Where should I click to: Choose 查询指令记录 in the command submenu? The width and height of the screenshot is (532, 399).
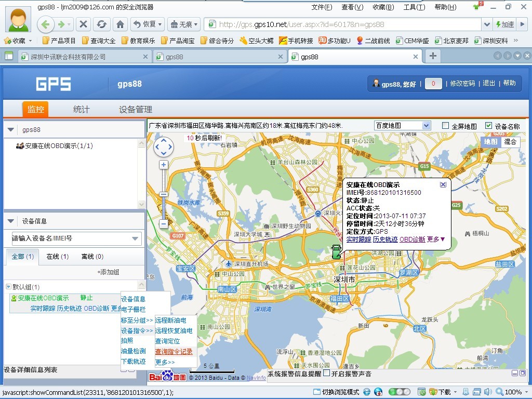pyautogui.click(x=174, y=352)
